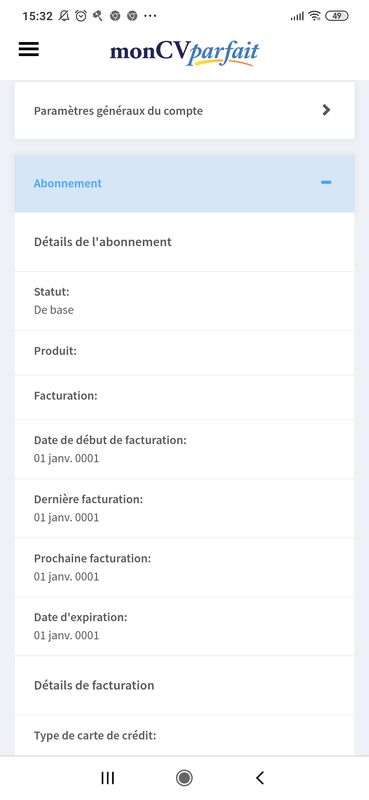Image resolution: width=369 pixels, height=800 pixels.
Task: Tap the monCVparfait logo
Action: pyautogui.click(x=184, y=54)
